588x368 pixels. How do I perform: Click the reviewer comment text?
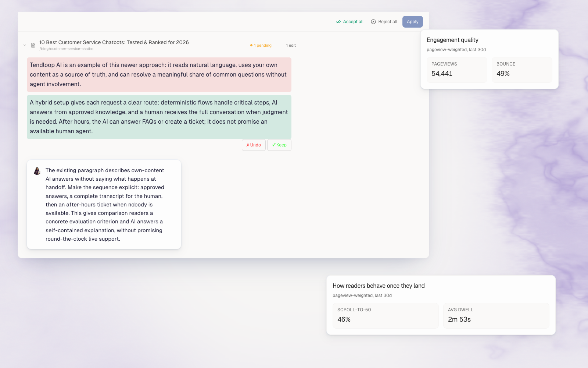pos(105,205)
